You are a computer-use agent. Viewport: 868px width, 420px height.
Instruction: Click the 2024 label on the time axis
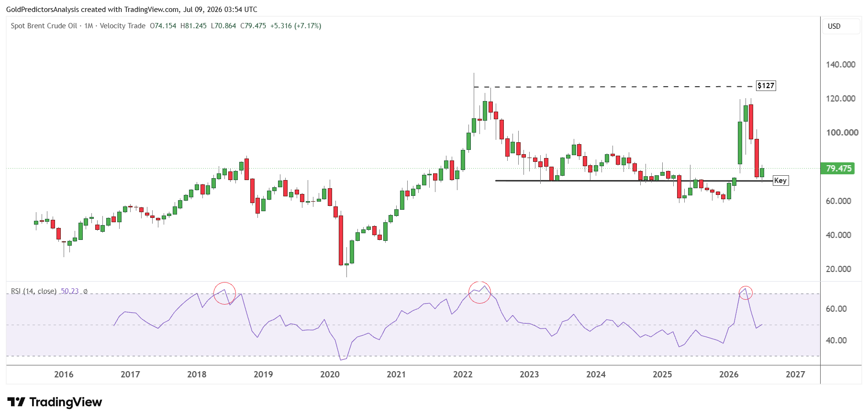click(596, 375)
